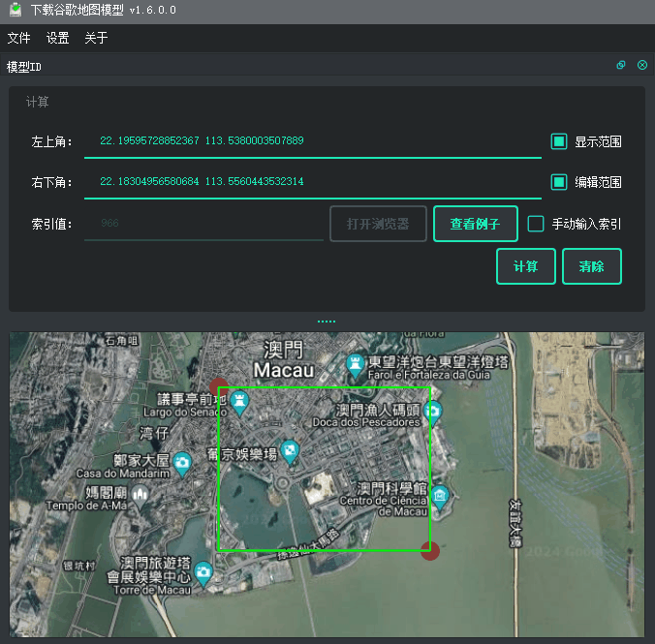This screenshot has width=655, height=644.
Task: Open the 设置 menu
Action: pyautogui.click(x=57, y=38)
